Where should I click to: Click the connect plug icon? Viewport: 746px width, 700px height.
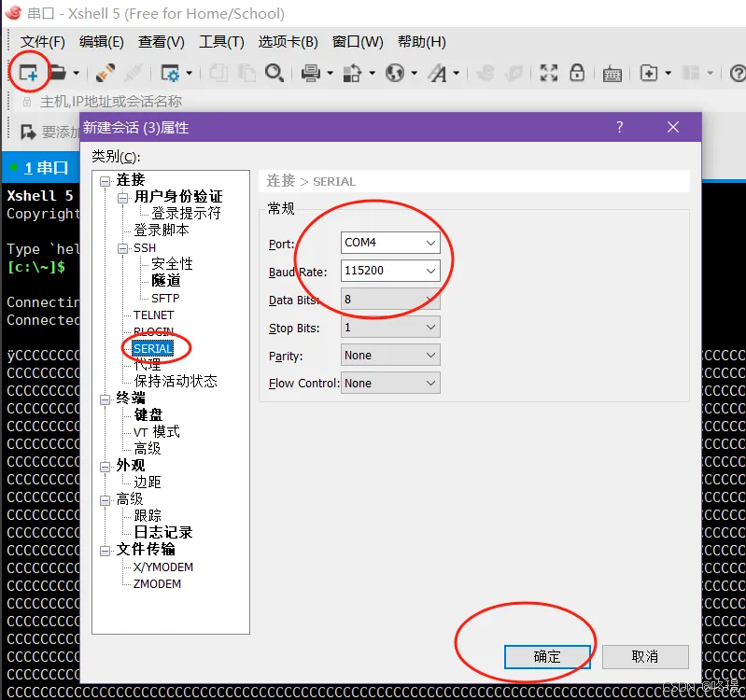tap(106, 73)
